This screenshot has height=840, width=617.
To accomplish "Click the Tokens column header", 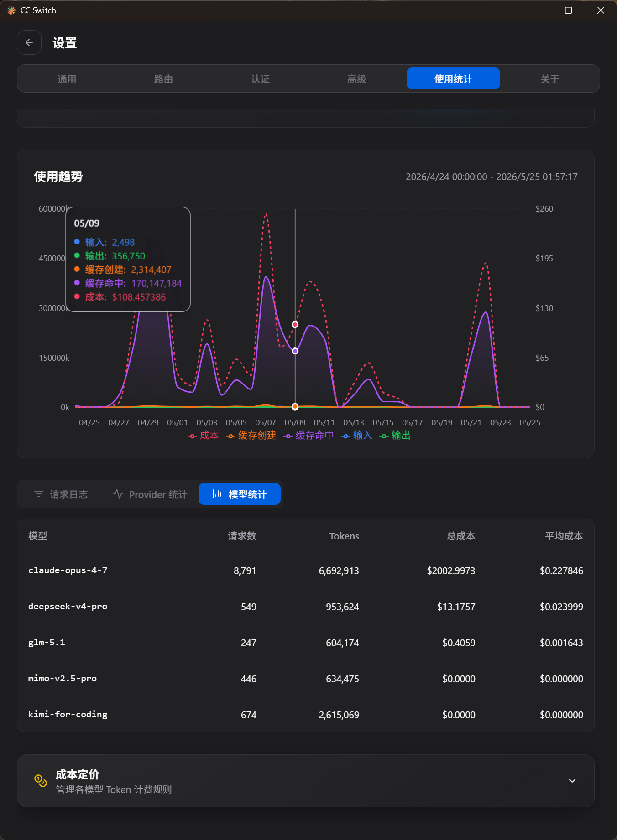I will pos(344,536).
